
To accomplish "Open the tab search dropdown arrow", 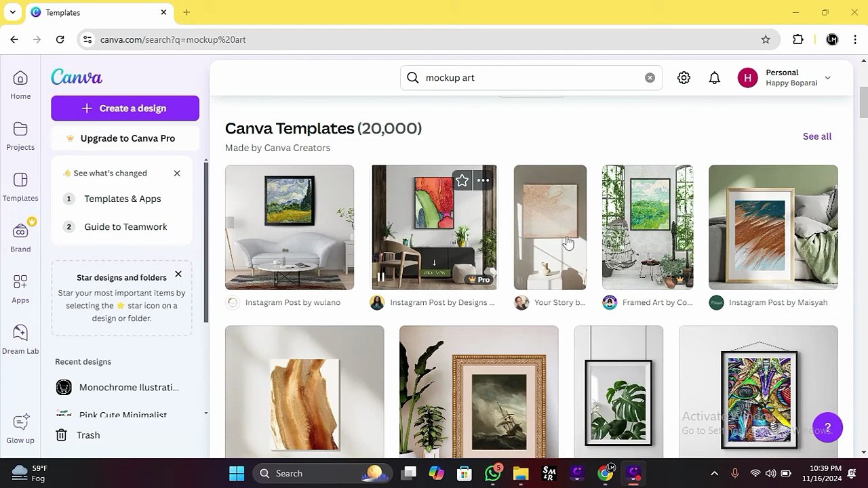I will pos(12,12).
